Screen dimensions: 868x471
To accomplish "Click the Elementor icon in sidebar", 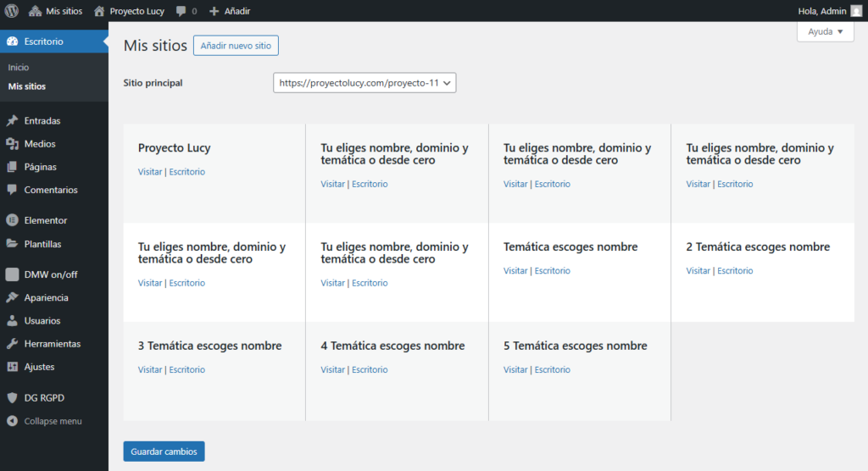I will (12, 220).
